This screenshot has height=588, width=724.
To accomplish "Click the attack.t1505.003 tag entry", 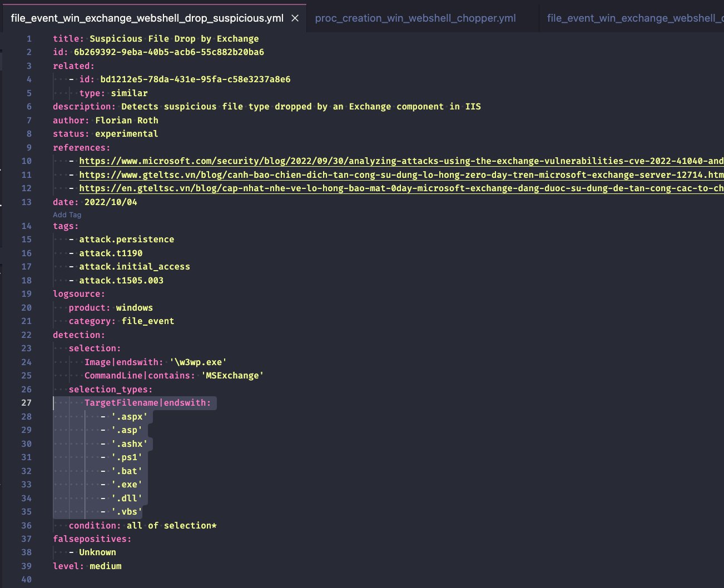I will point(121,280).
